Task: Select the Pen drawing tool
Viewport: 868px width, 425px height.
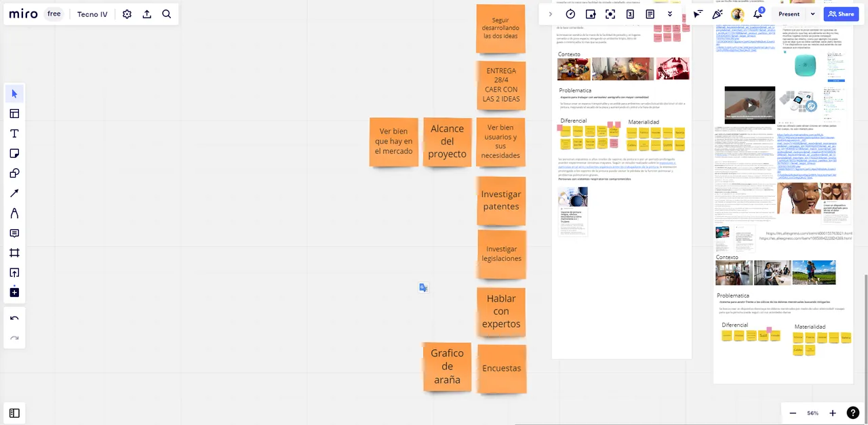Action: 14,214
